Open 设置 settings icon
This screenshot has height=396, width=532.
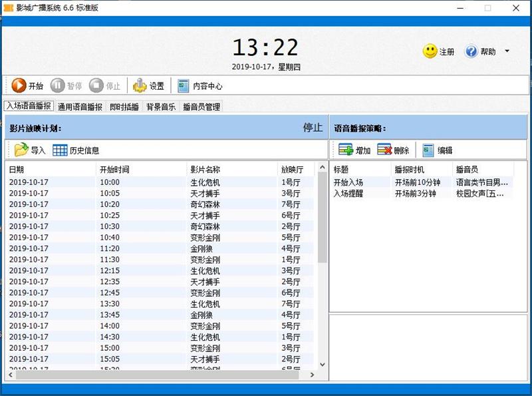tap(140, 86)
